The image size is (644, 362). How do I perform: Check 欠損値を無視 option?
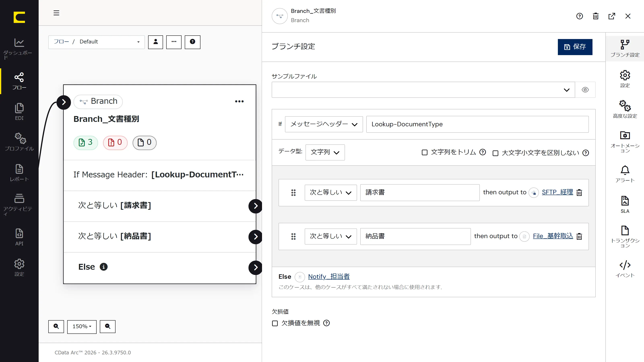tap(275, 323)
